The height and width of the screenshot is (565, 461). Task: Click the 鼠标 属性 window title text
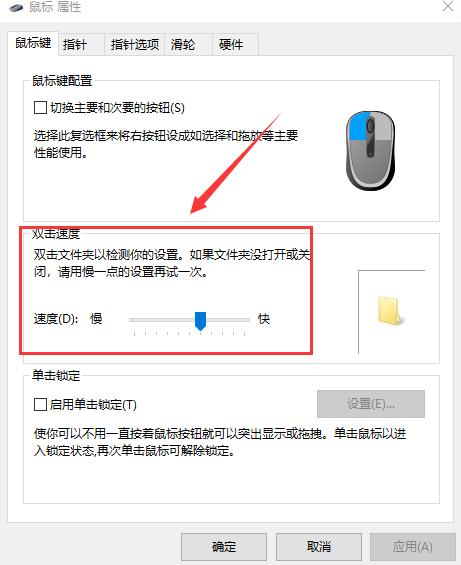tap(55, 7)
